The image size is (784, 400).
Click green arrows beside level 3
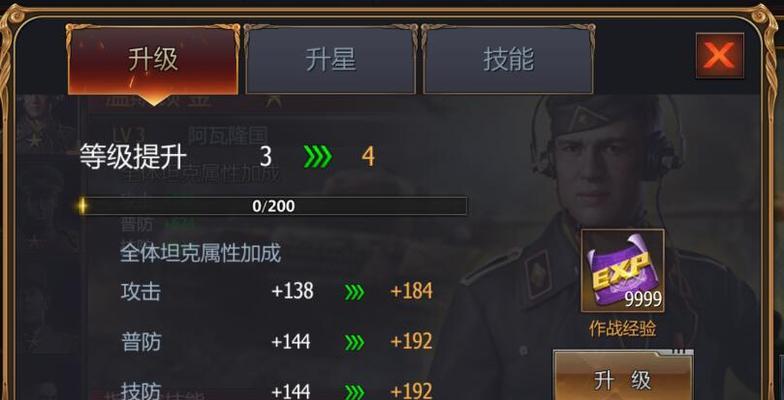(x=318, y=157)
